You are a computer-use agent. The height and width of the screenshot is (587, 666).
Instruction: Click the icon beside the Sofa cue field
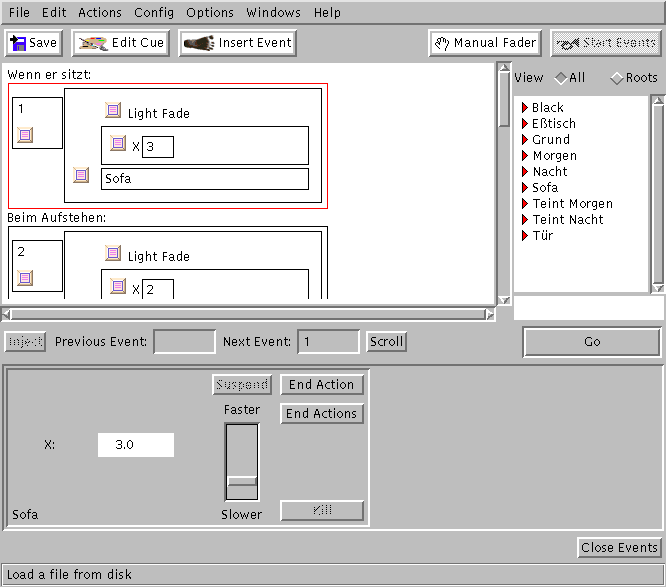(82, 176)
